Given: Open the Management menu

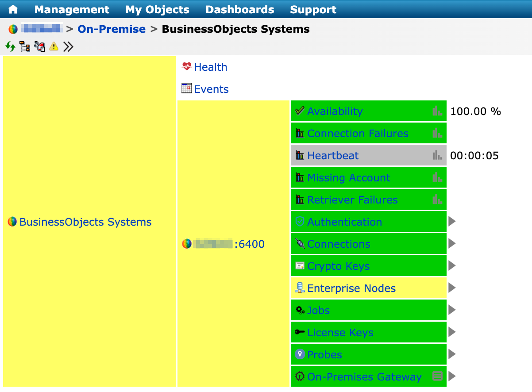Looking at the screenshot, I should (x=72, y=9).
